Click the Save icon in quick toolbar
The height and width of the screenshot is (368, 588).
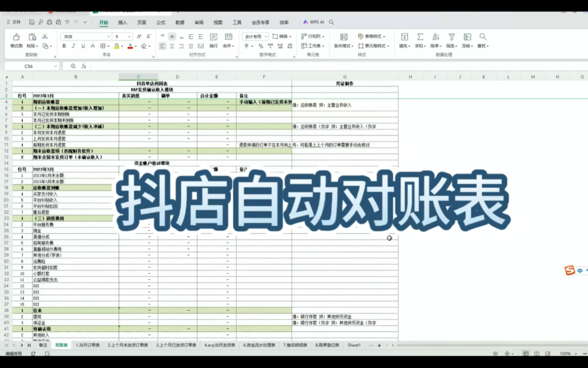(32, 22)
